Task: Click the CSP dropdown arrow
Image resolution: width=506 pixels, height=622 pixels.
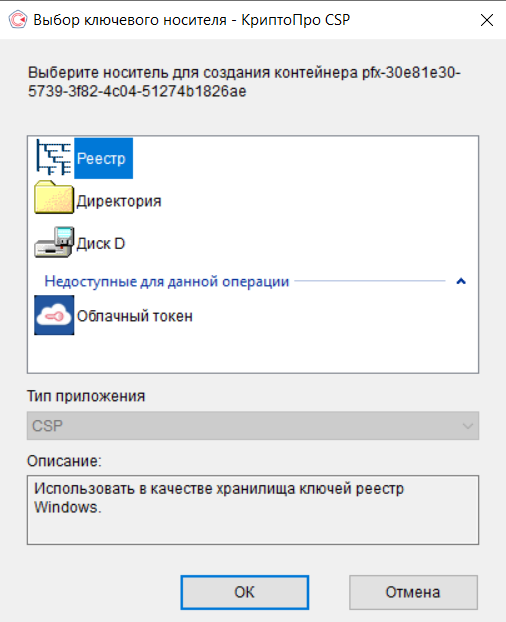Action: (x=468, y=426)
